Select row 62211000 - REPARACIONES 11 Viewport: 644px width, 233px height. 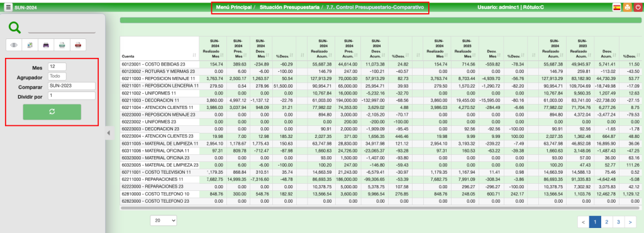pos(380,179)
